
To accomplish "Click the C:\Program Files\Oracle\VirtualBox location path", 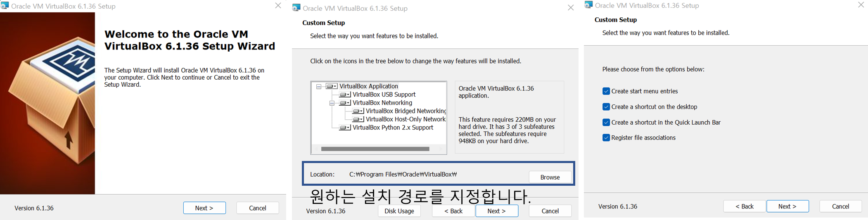I will (x=403, y=174).
